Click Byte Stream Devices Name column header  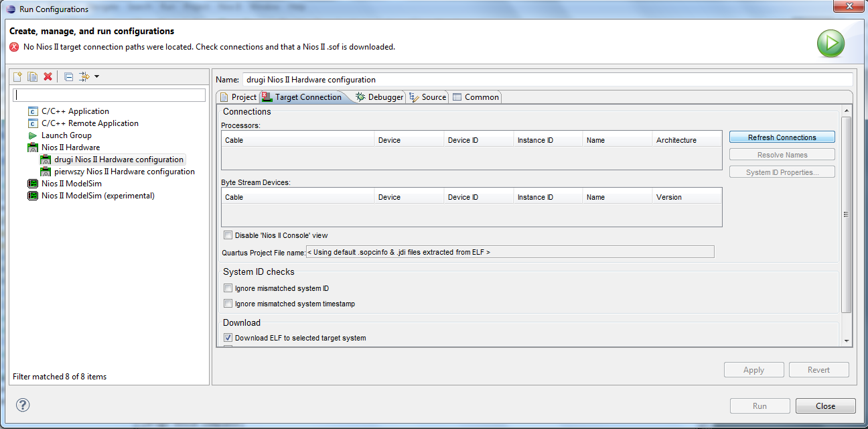pyautogui.click(x=617, y=197)
